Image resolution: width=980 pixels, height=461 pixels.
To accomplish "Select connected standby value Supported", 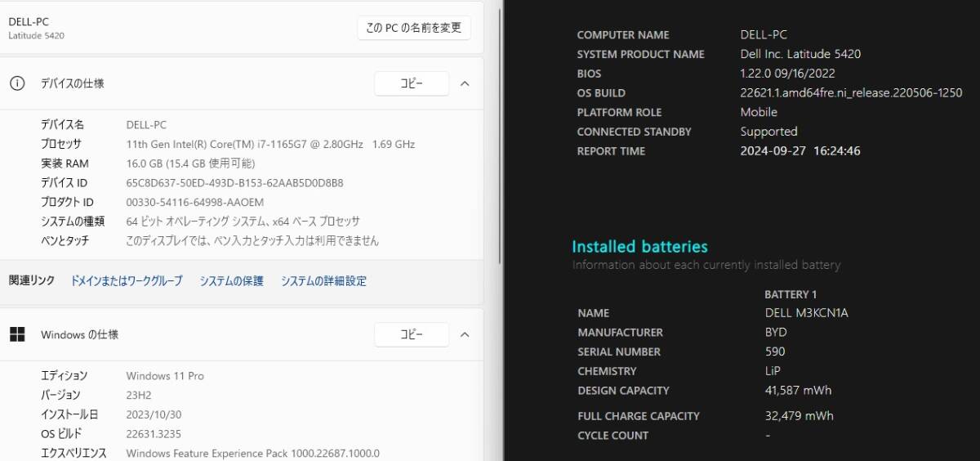I will (x=768, y=132).
